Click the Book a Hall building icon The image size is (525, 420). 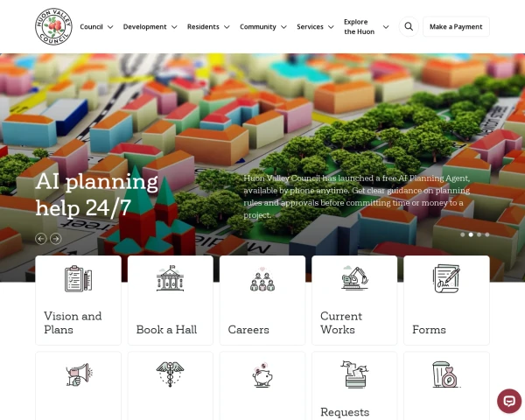click(170, 278)
